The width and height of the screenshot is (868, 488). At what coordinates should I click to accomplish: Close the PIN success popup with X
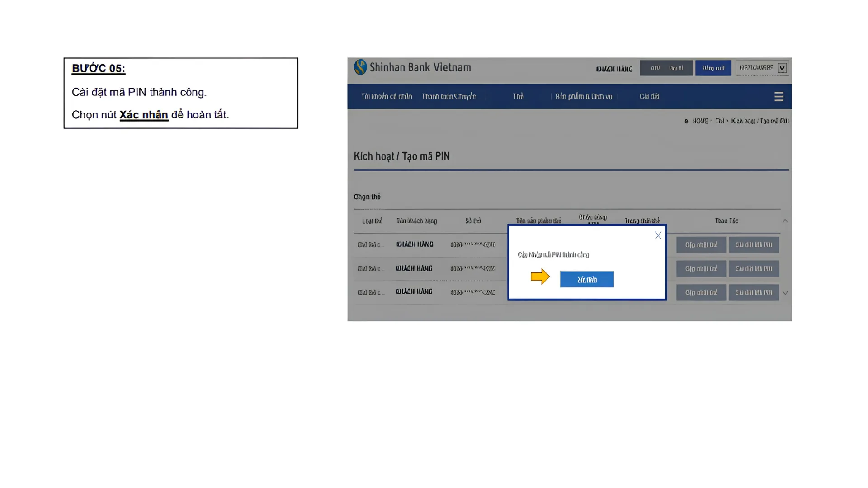coord(658,235)
